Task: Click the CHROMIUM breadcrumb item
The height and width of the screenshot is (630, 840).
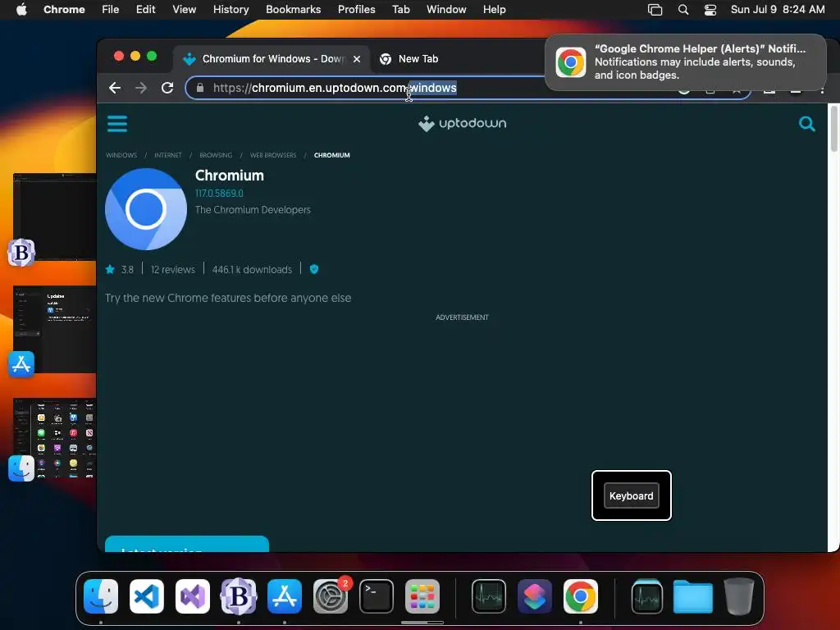Action: coord(331,155)
